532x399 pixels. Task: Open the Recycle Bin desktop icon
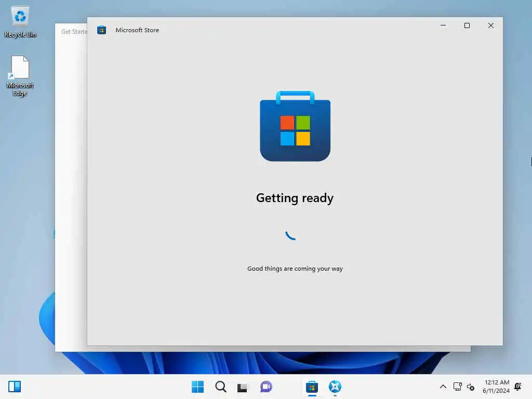click(x=20, y=21)
